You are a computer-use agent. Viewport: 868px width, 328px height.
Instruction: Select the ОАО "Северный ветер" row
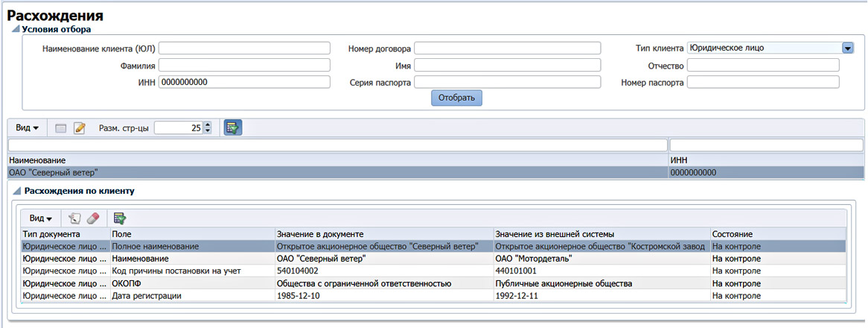335,172
